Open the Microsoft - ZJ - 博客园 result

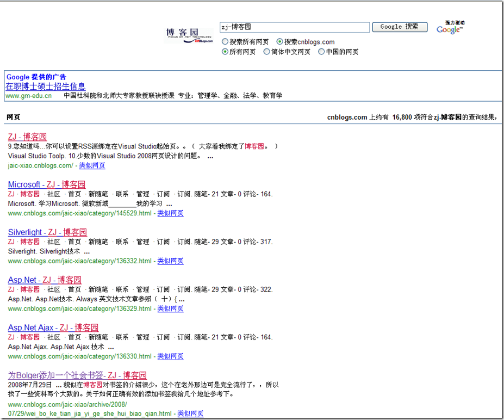47,184
